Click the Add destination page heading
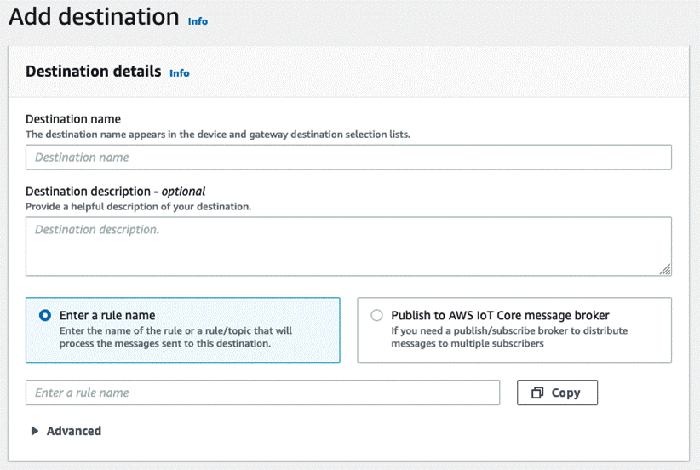This screenshot has height=470, width=700. click(94, 17)
